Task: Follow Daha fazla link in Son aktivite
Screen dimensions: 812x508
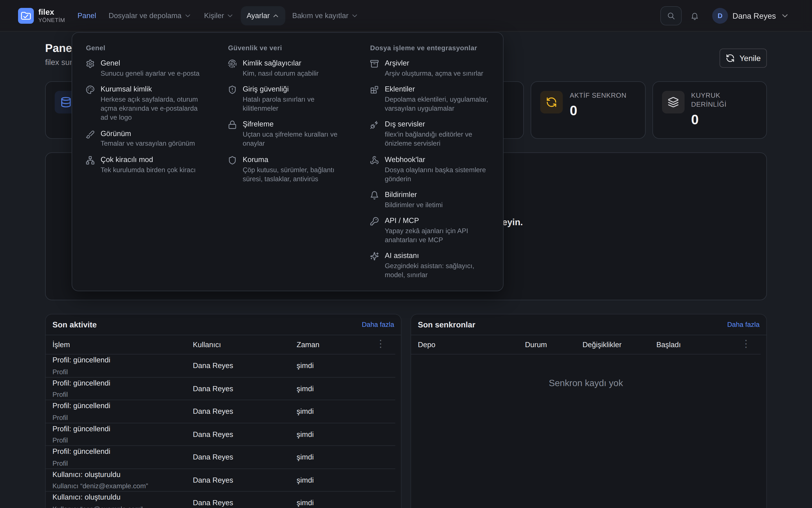Action: [x=378, y=325]
